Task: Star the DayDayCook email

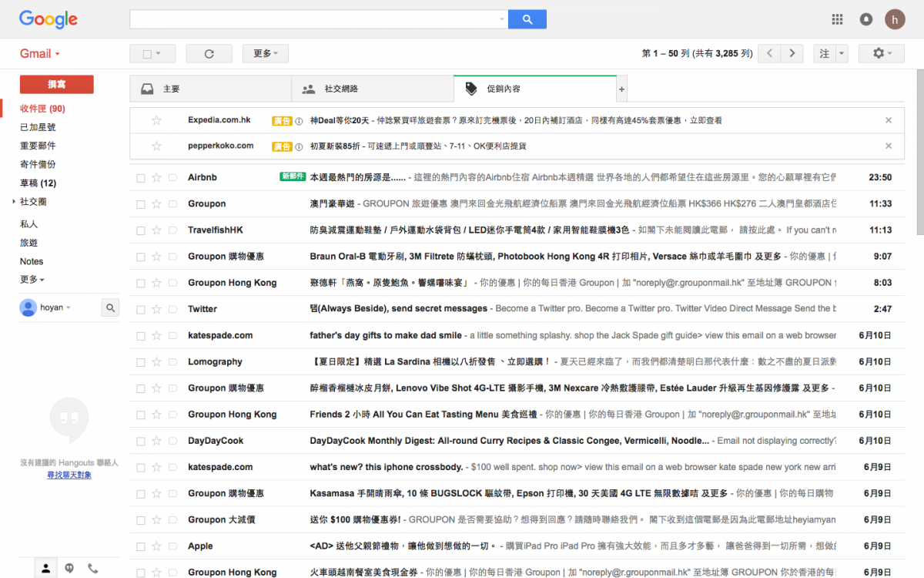Action: pyautogui.click(x=157, y=441)
